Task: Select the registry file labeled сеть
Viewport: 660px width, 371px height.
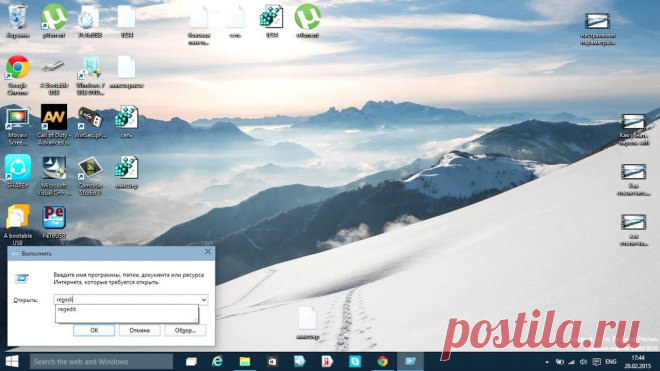Action: tap(126, 121)
